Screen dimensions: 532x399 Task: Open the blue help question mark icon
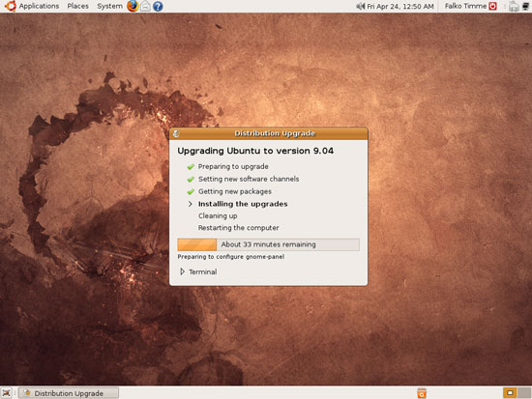[x=158, y=6]
